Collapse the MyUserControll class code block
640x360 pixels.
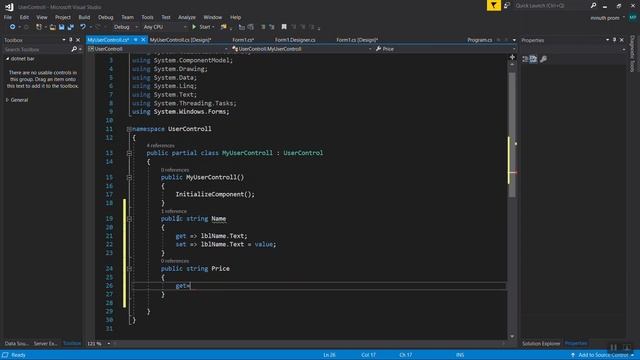point(129,153)
